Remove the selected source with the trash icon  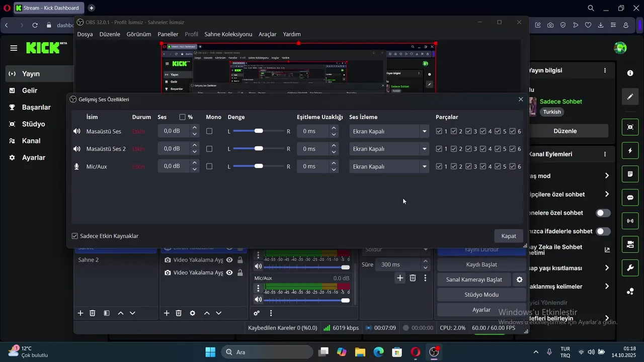pyautogui.click(x=179, y=313)
